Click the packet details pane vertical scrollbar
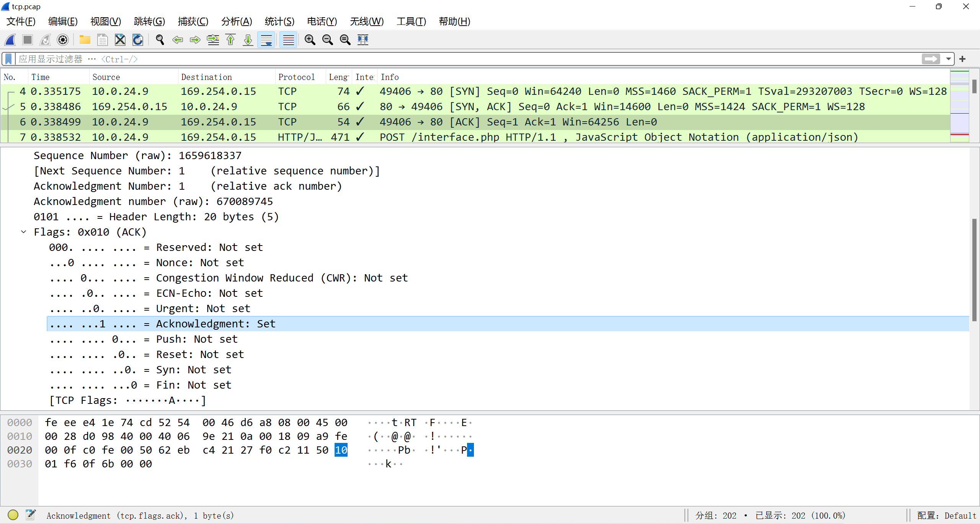This screenshot has height=524, width=980. pyautogui.click(x=975, y=270)
